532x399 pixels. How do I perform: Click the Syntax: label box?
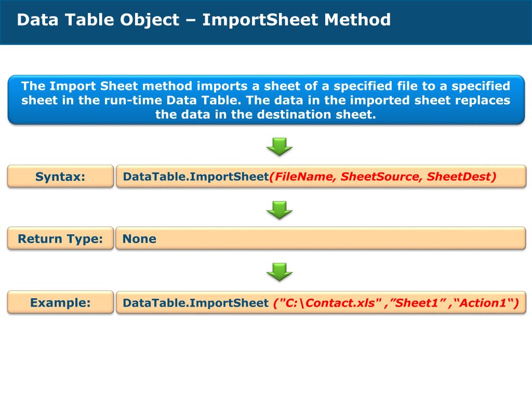pyautogui.click(x=60, y=177)
